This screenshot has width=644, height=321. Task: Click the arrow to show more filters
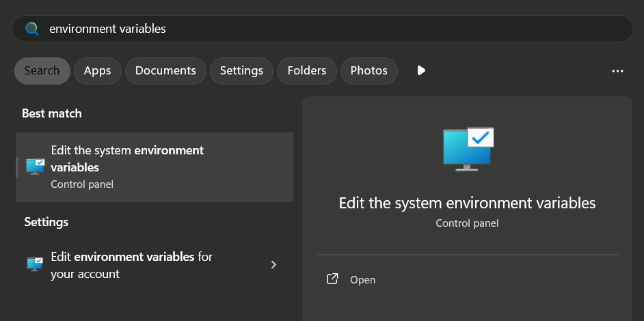pyautogui.click(x=421, y=71)
